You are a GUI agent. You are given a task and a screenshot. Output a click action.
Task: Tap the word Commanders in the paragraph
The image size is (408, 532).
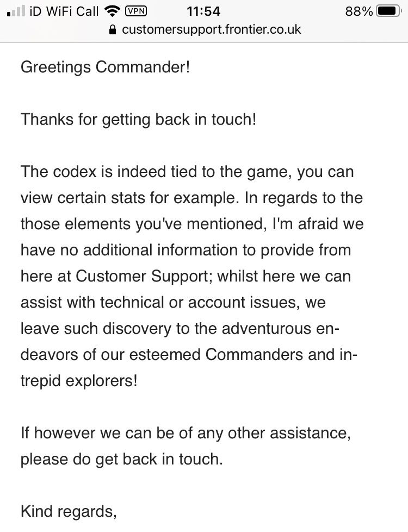pos(254,354)
